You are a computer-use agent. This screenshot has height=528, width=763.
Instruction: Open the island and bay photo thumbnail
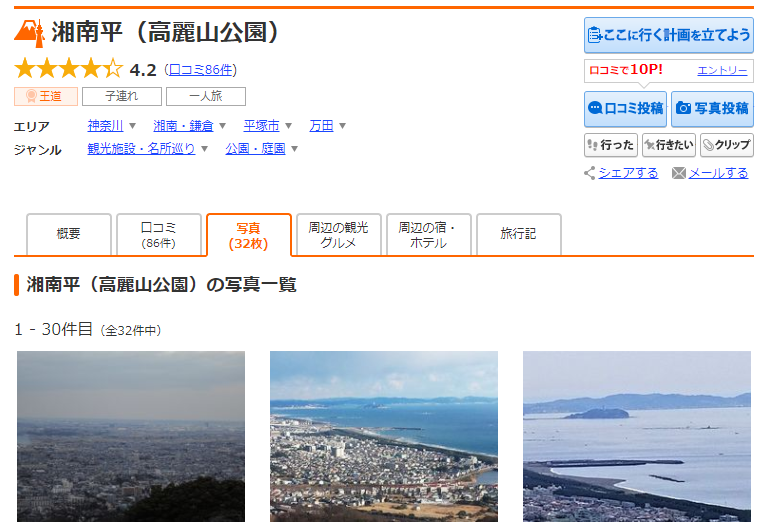[637, 437]
